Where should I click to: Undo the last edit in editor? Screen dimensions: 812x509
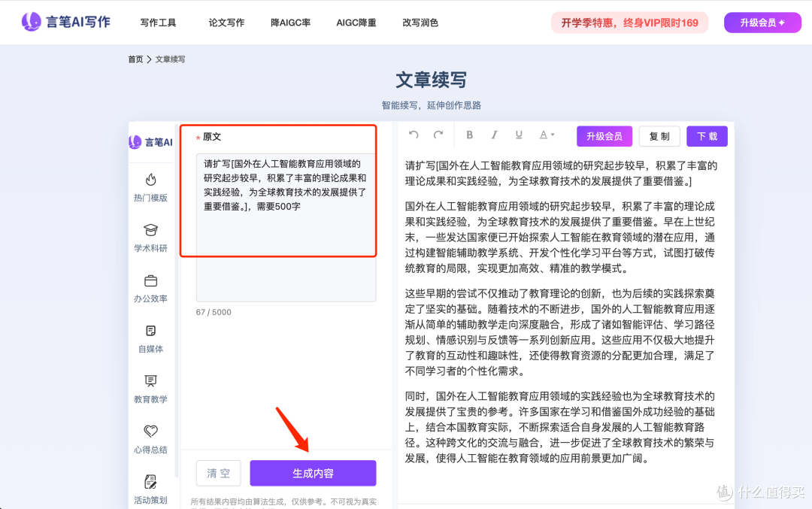(414, 135)
